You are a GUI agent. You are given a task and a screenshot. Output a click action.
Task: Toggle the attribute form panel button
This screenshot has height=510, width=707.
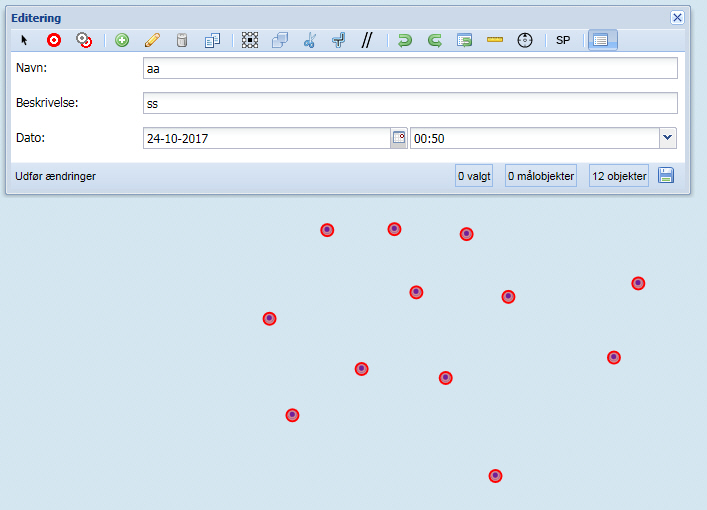602,40
